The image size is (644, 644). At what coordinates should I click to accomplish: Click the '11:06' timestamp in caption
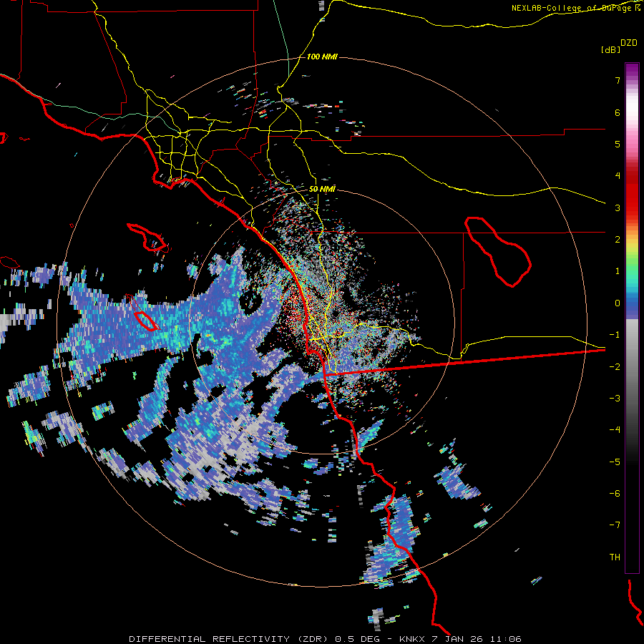tap(506, 639)
